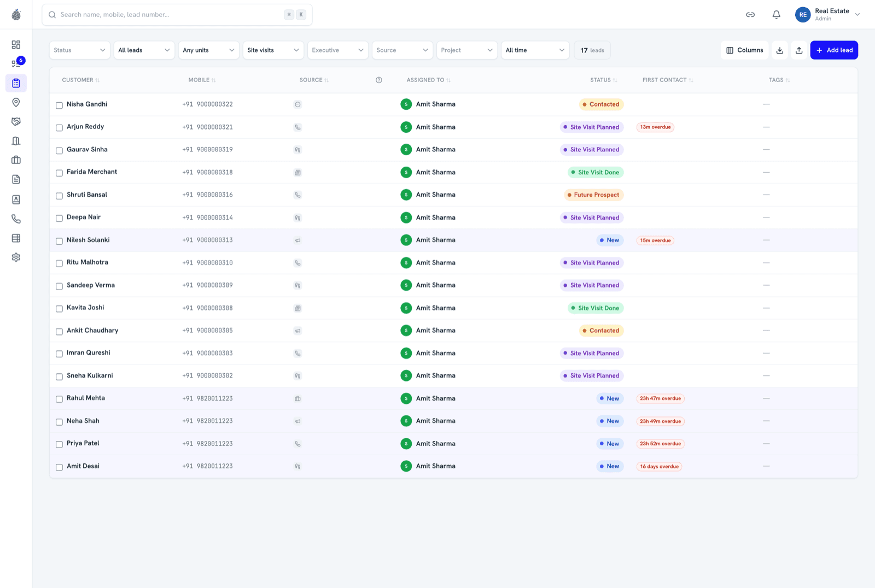Open the Any units dropdown
Viewport: 875px width, 588px height.
[209, 50]
